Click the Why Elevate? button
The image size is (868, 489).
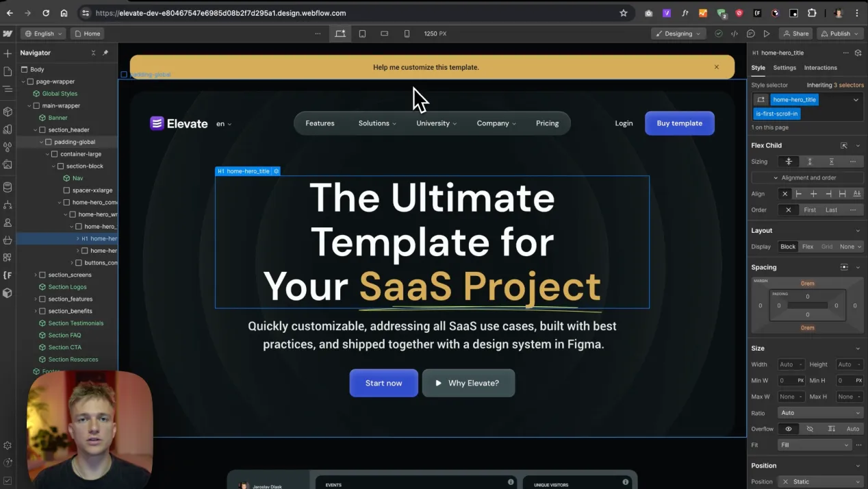468,383
